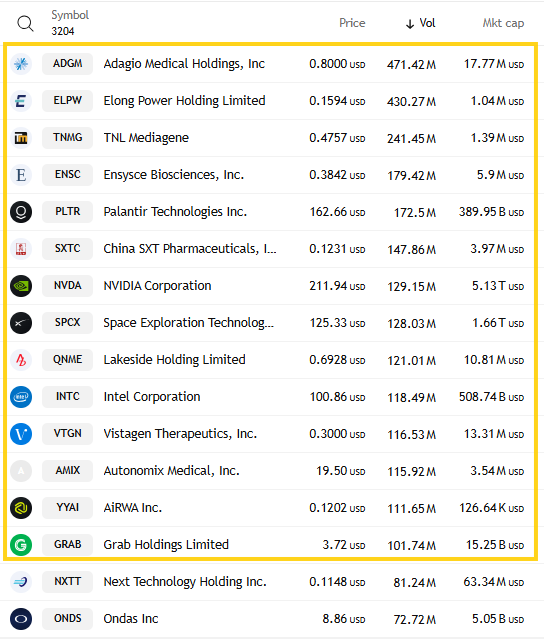Click the Palantir logo icon
Screen dimensions: 544x639
point(21,212)
